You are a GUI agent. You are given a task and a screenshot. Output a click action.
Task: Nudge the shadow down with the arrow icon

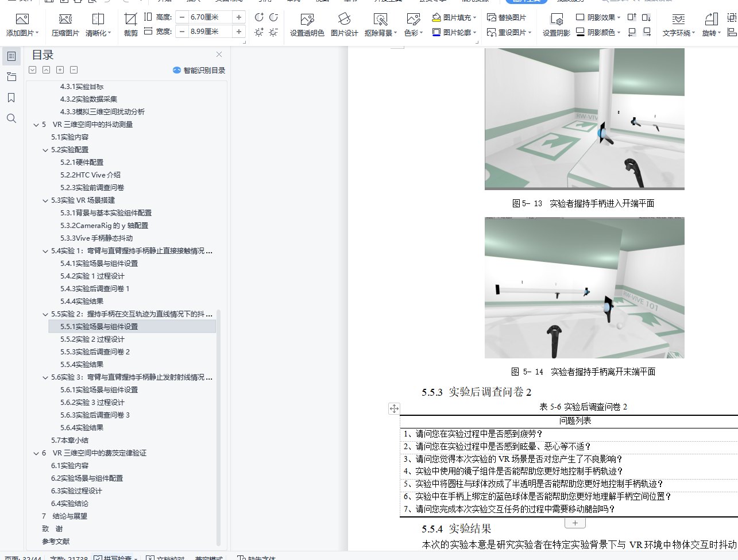click(647, 18)
